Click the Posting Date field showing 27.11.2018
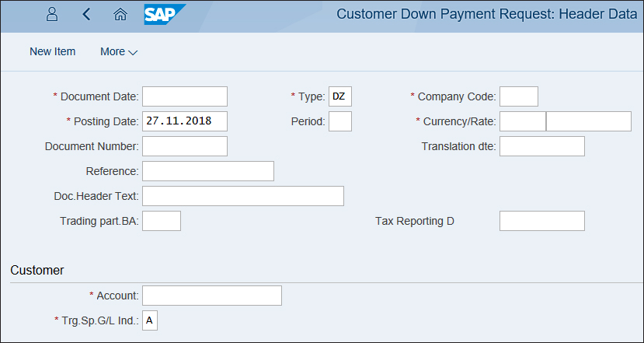This screenshot has width=644, height=343. click(x=185, y=121)
